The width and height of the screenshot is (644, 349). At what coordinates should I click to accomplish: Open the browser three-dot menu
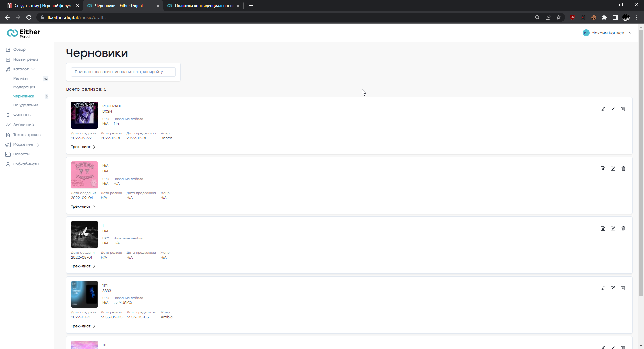[637, 17]
